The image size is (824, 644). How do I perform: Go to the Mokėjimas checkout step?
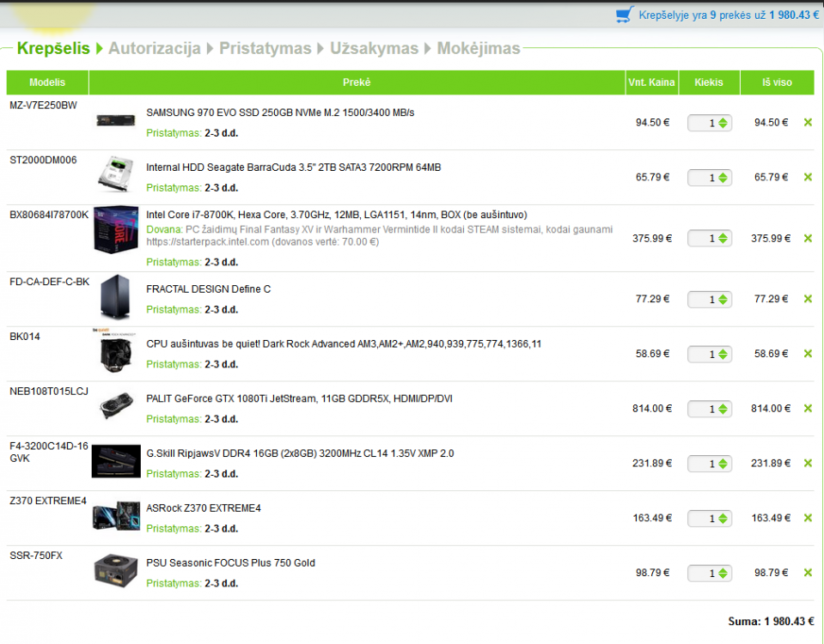coord(479,48)
